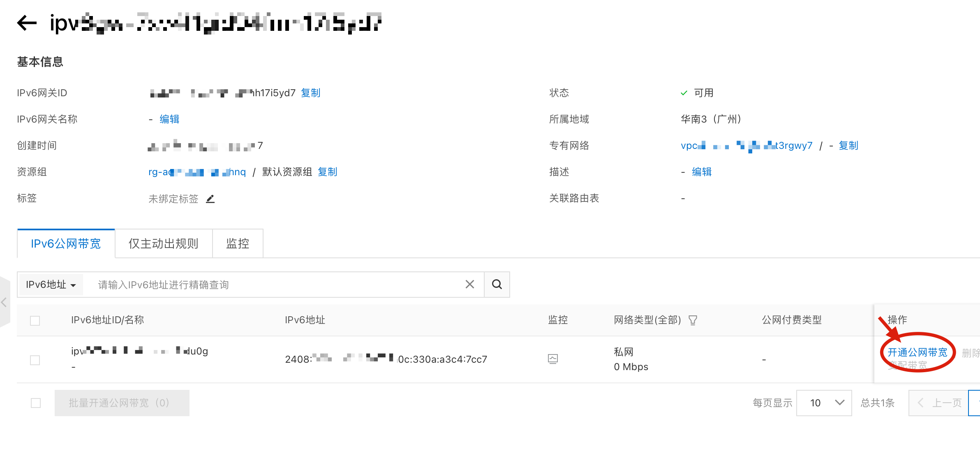This screenshot has height=468, width=980.
Task: Check the IPv6 address row checkbox
Action: click(x=35, y=360)
